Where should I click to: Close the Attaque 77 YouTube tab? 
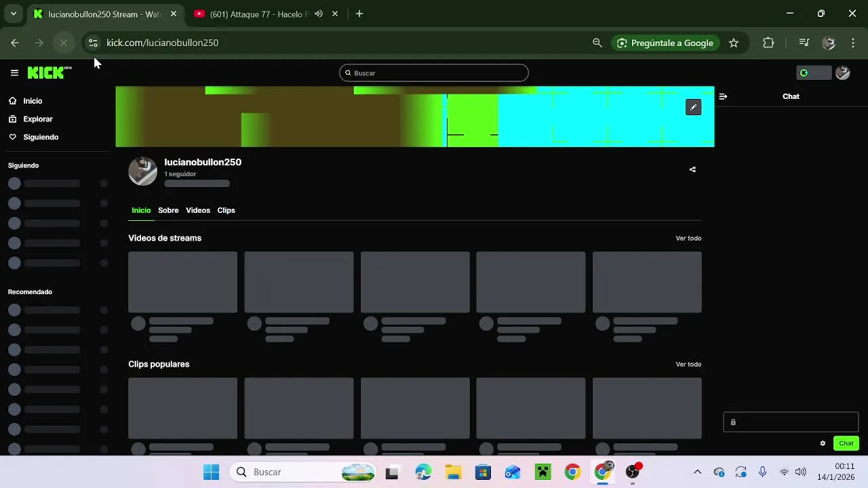pos(335,14)
